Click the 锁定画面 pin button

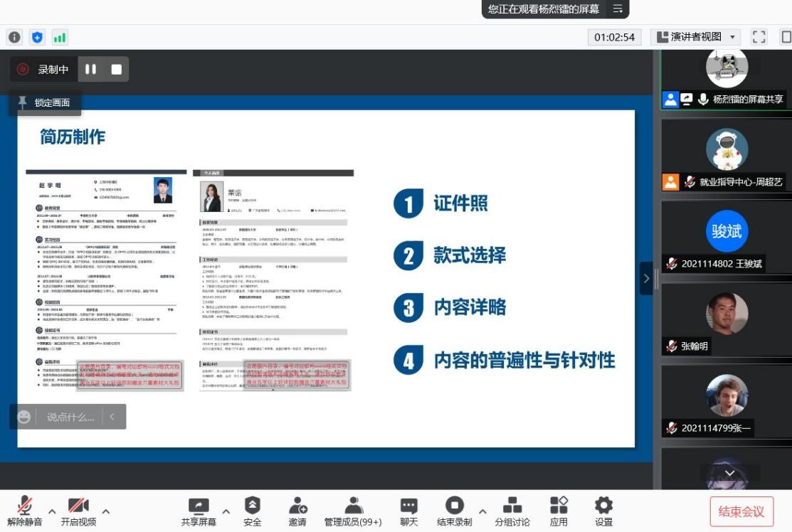[x=45, y=102]
